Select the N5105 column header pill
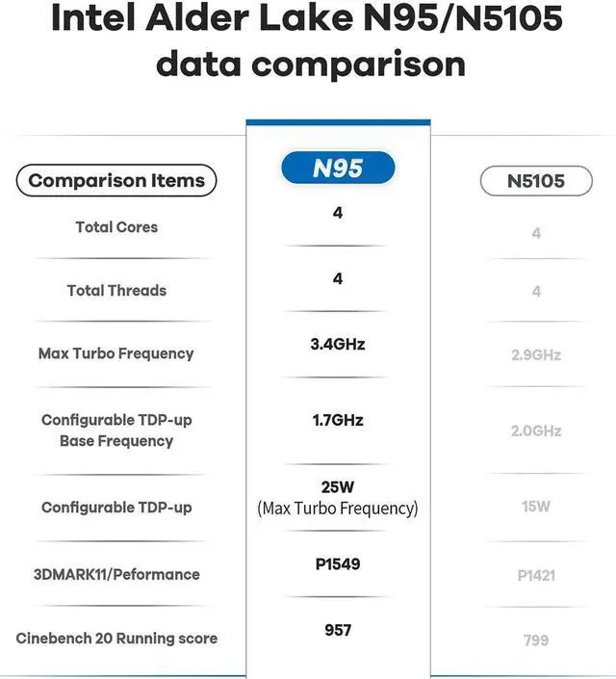Screen dimensions: 616x679 pos(536,180)
